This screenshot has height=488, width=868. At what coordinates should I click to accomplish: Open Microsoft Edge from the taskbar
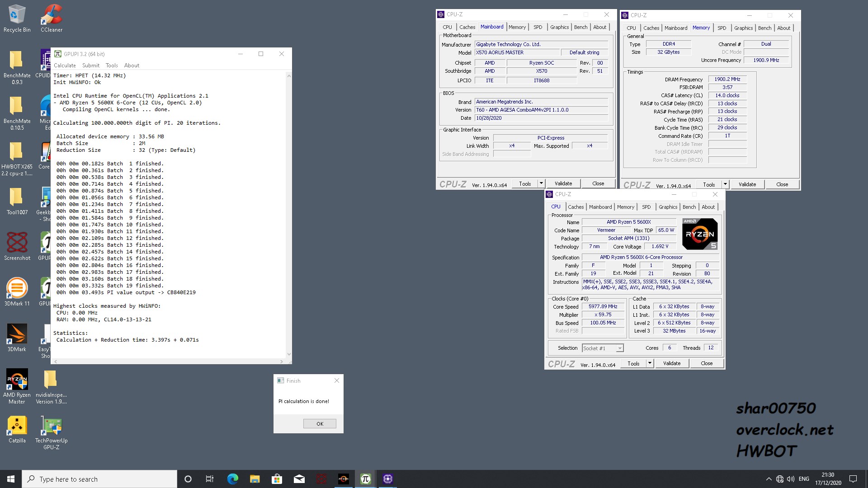coord(232,479)
